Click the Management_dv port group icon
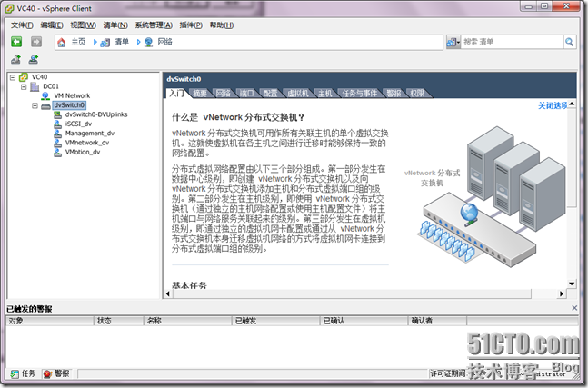 (57, 134)
